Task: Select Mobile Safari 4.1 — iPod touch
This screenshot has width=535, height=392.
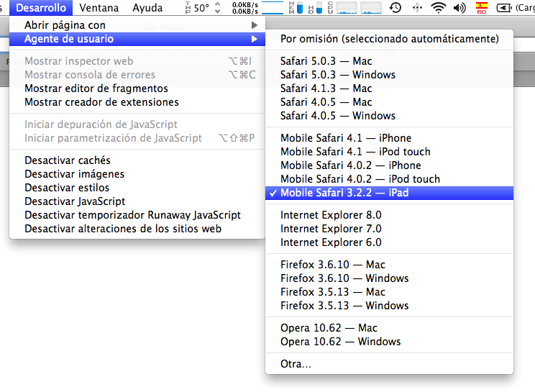Action: (x=389, y=152)
